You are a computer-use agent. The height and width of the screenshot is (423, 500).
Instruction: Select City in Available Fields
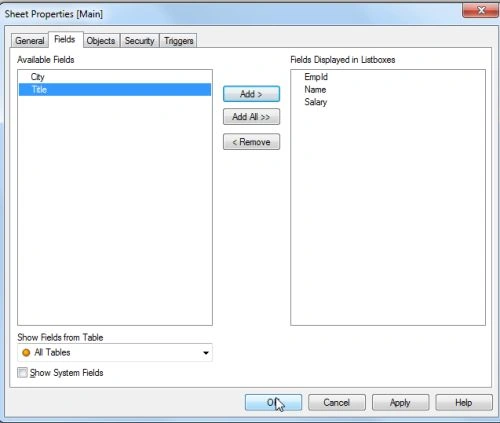[115, 77]
